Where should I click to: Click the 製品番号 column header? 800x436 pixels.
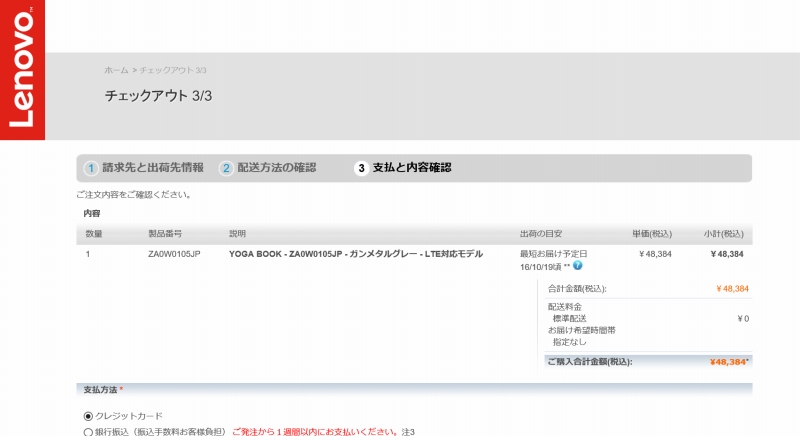165,234
